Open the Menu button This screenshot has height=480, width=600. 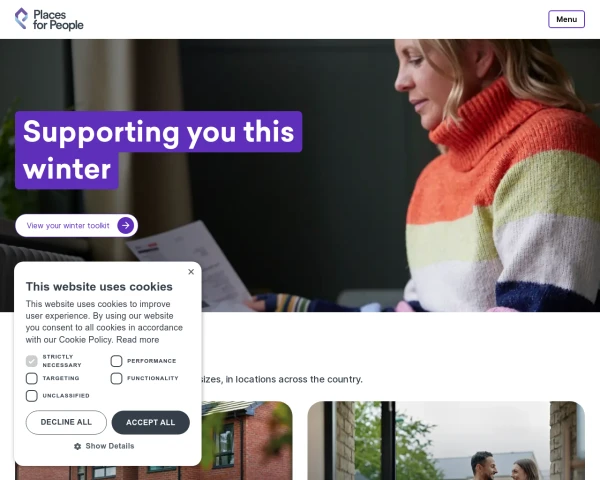tap(566, 19)
